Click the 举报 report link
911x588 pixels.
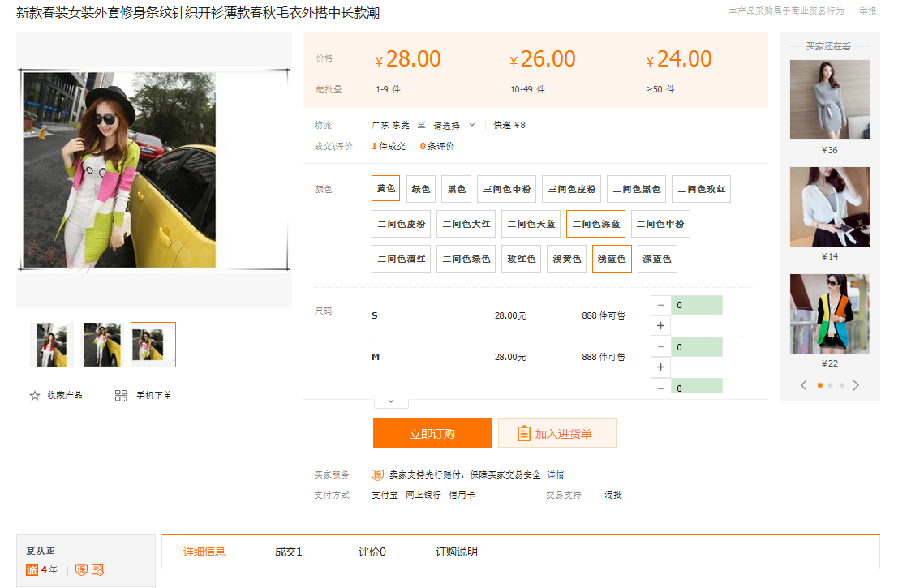pos(867,11)
